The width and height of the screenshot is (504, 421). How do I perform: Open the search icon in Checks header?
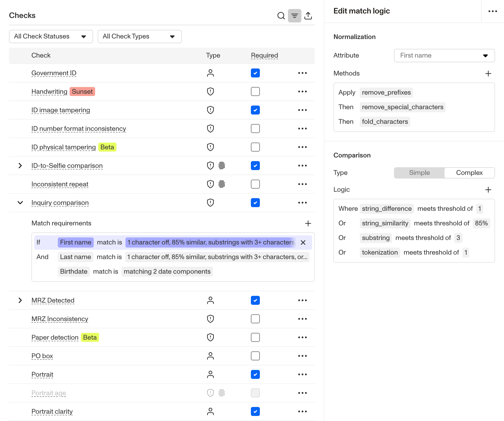(x=281, y=16)
